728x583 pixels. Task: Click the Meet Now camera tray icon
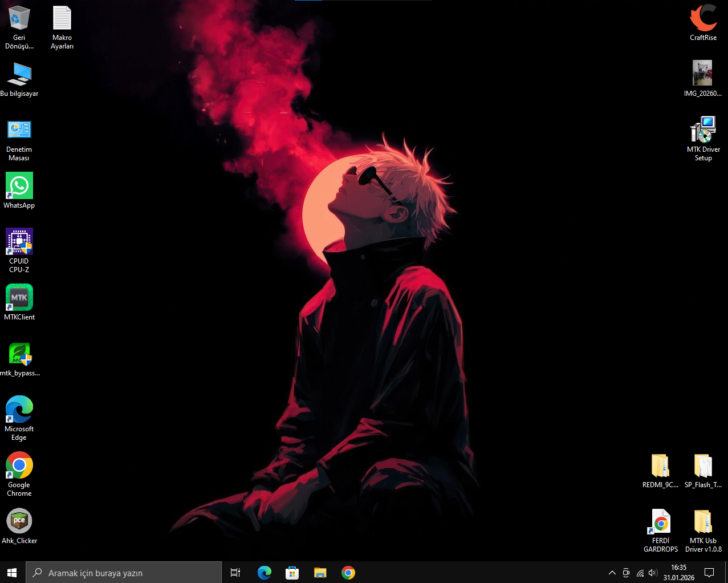tap(626, 573)
